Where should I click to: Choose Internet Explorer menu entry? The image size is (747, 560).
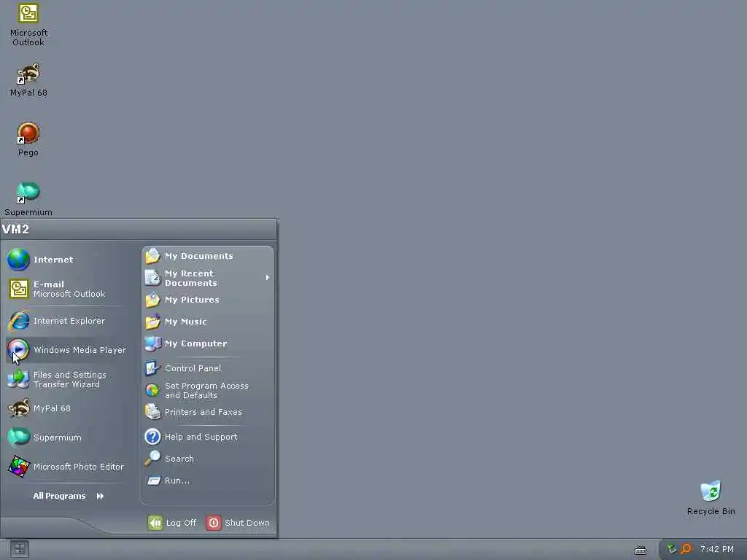[66, 321]
